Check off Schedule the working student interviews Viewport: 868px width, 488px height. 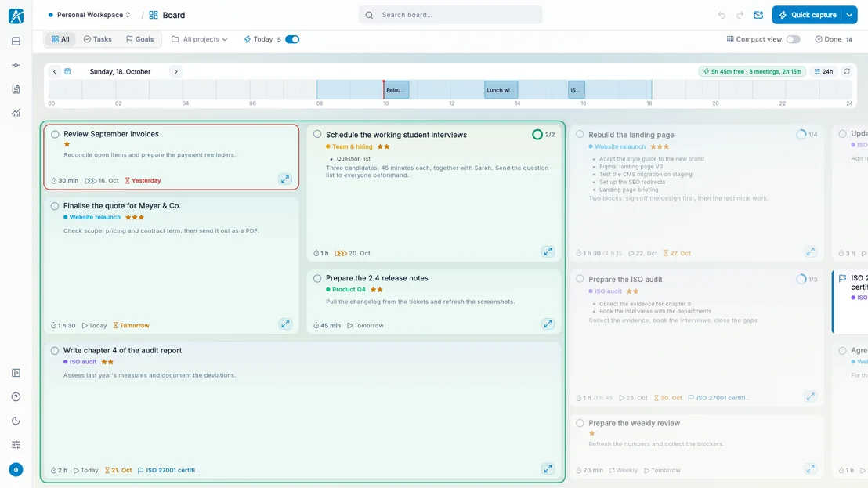317,135
